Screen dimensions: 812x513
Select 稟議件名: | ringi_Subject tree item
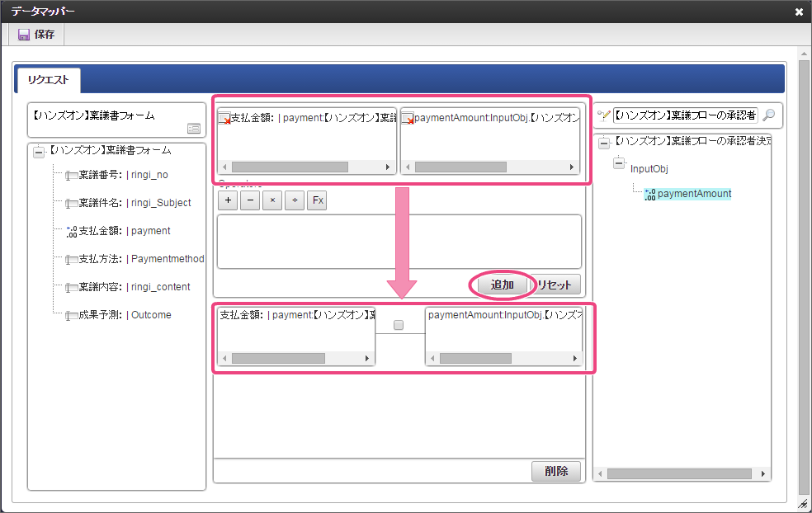click(x=135, y=203)
